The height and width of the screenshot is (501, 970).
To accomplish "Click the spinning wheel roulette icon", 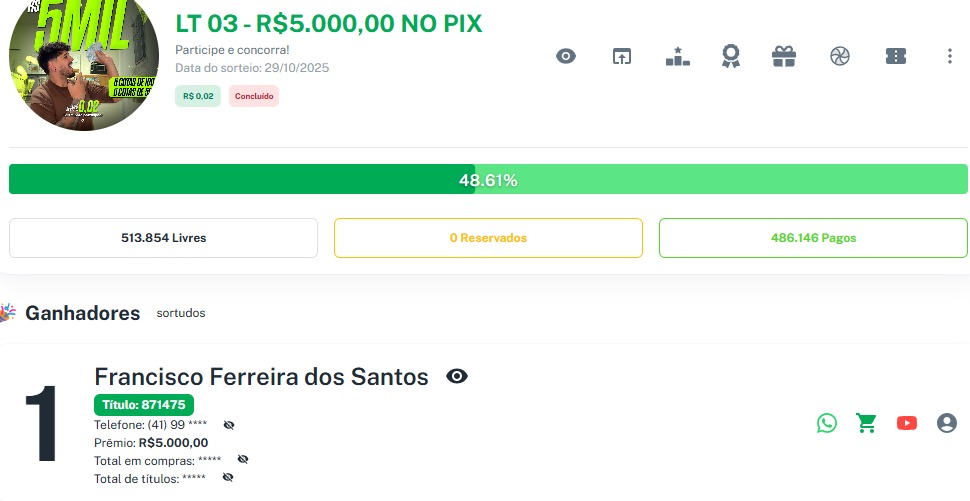I will (x=839, y=56).
